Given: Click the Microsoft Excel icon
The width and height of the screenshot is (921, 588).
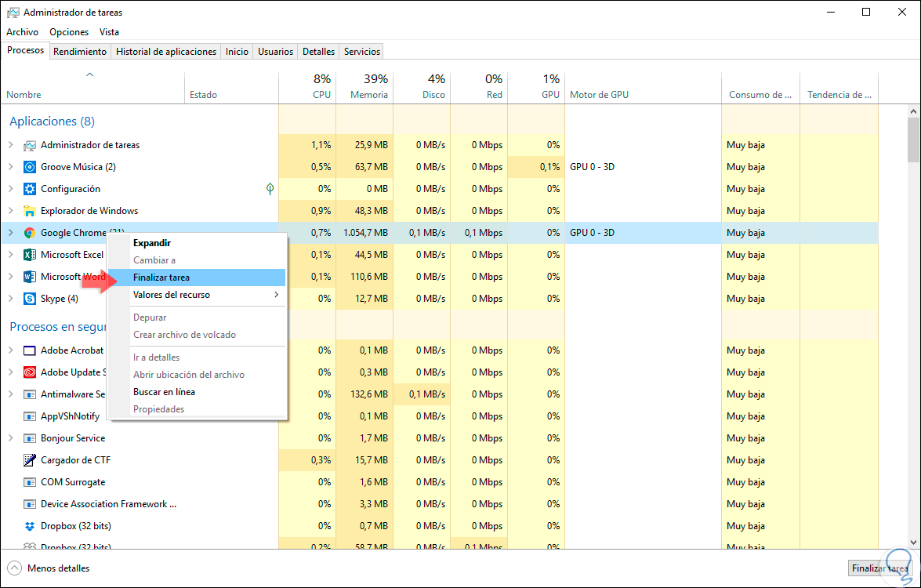Looking at the screenshot, I should click(30, 255).
